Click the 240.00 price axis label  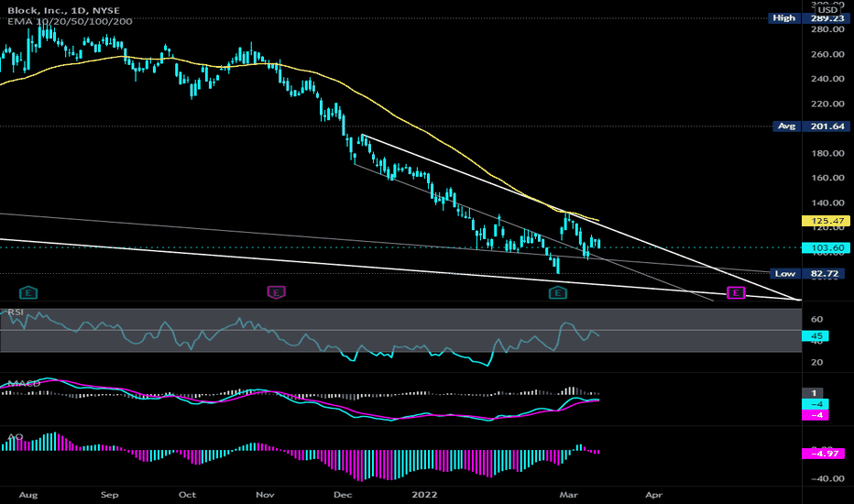827,79
